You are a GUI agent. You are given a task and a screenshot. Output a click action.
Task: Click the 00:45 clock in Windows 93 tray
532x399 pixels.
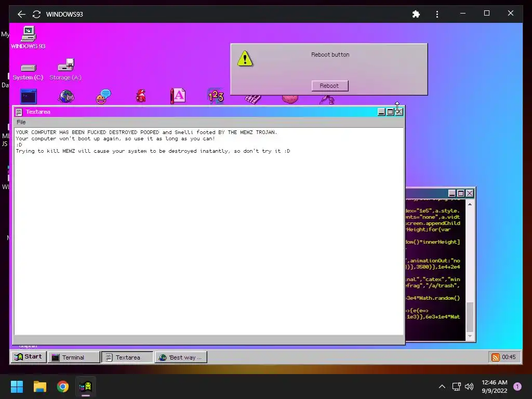[509, 357]
